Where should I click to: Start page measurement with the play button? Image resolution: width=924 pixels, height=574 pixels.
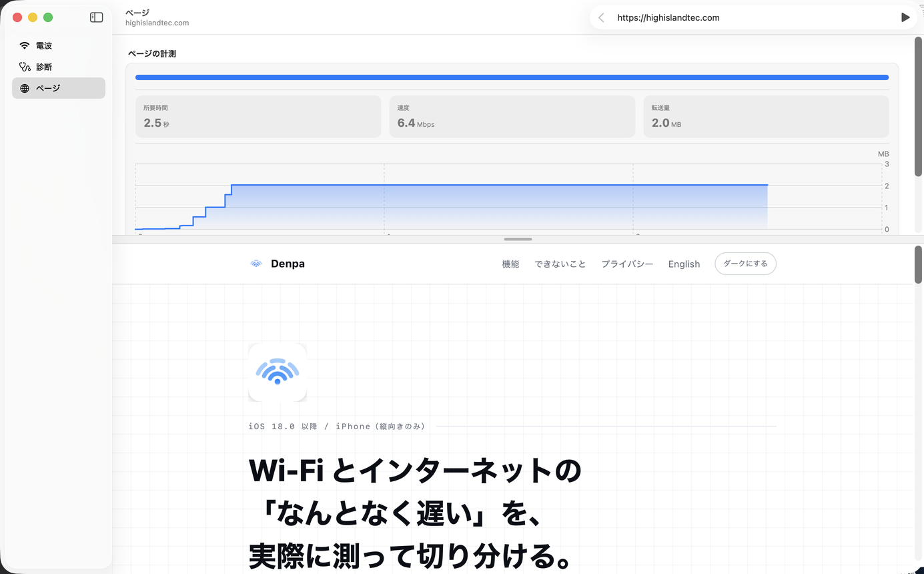(905, 18)
